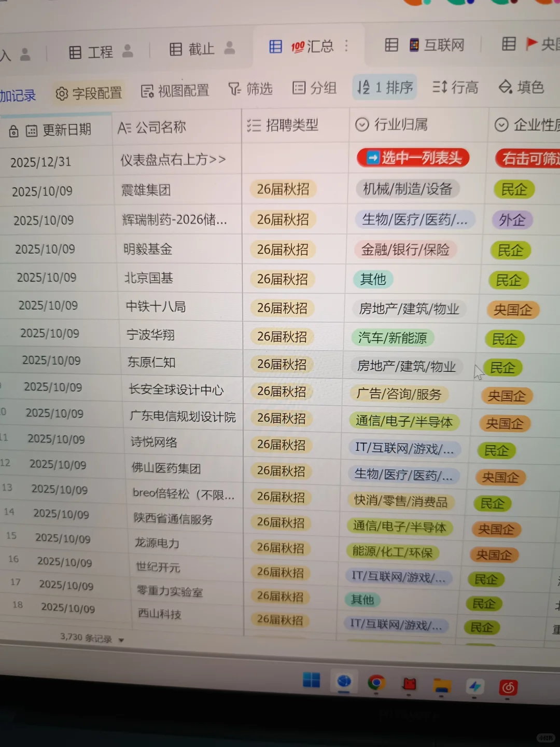Select the 东原仁知 cell

tap(183, 362)
